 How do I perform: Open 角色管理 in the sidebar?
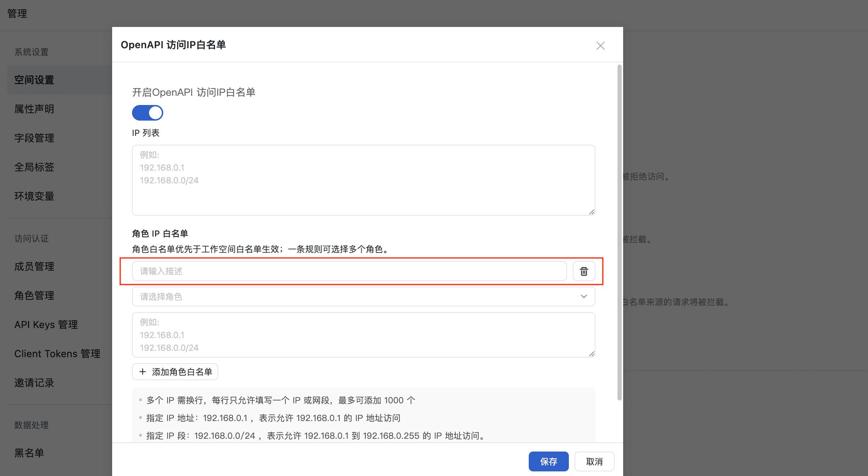point(34,295)
